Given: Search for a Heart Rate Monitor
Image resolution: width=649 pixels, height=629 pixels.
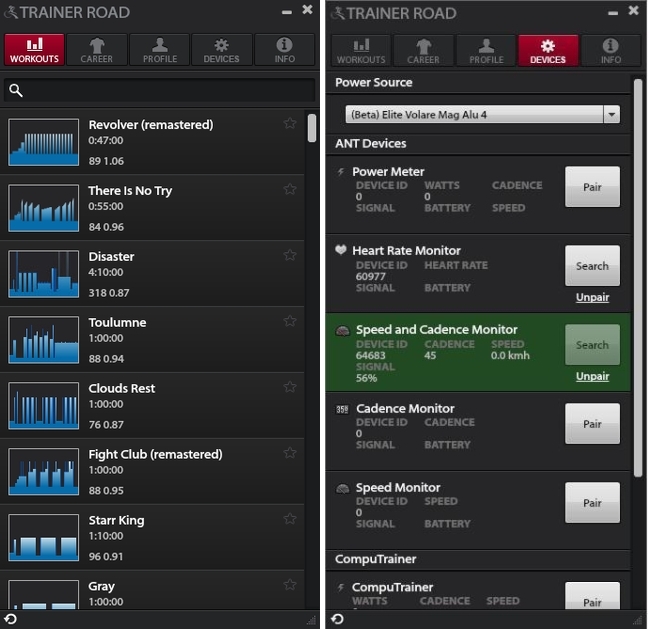Looking at the screenshot, I should pos(592,266).
